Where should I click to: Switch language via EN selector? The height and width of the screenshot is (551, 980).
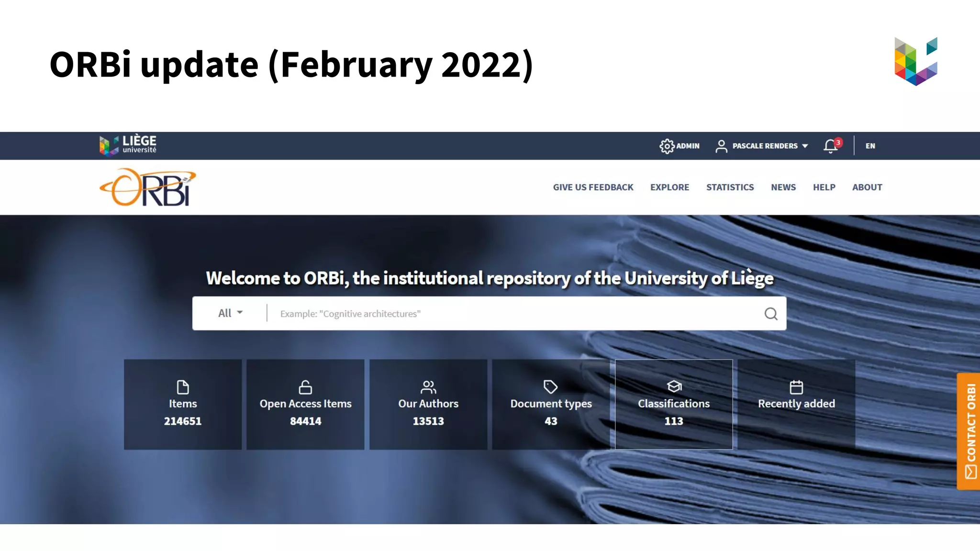coord(870,146)
